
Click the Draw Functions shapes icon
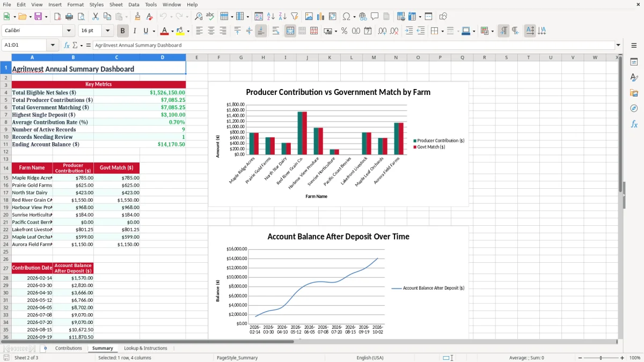coord(443,17)
